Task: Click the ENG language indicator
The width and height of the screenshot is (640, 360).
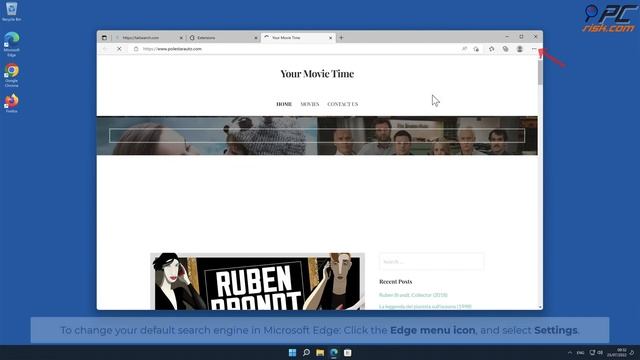Action: tap(580, 353)
